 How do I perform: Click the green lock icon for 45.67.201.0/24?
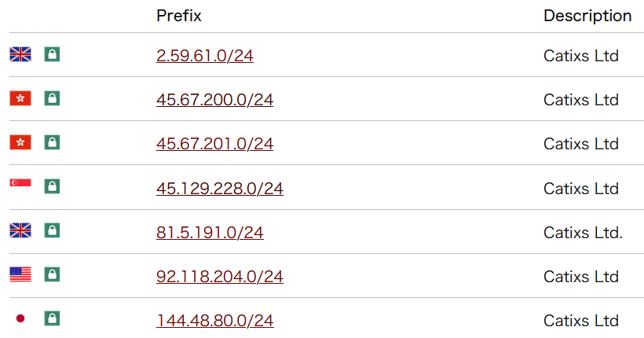click(52, 142)
